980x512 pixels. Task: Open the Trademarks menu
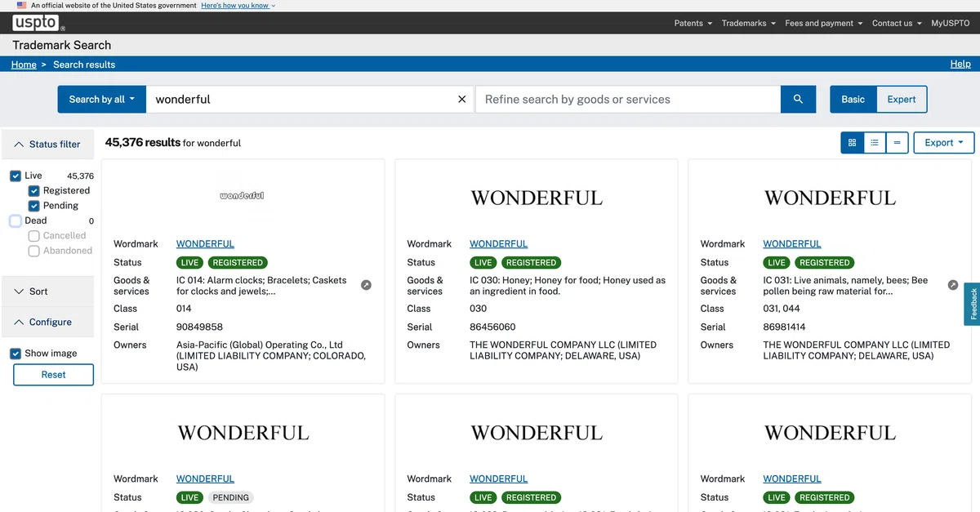tap(749, 23)
